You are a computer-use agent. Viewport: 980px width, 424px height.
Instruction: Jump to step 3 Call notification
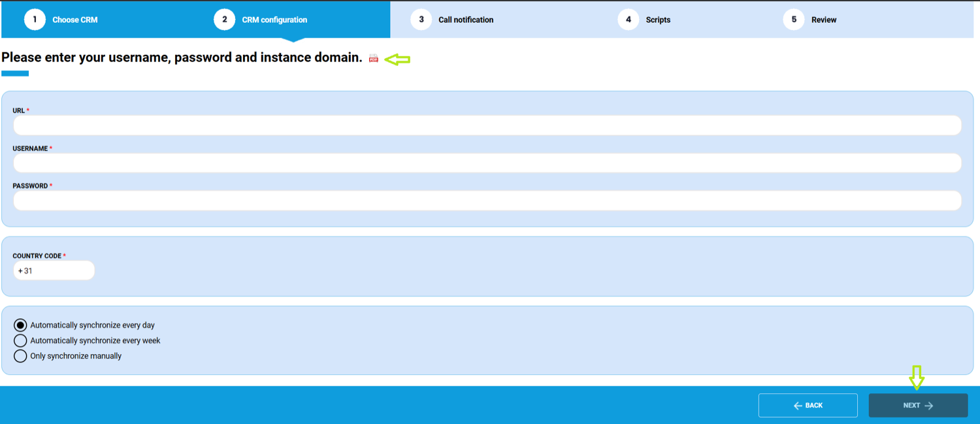[452, 20]
